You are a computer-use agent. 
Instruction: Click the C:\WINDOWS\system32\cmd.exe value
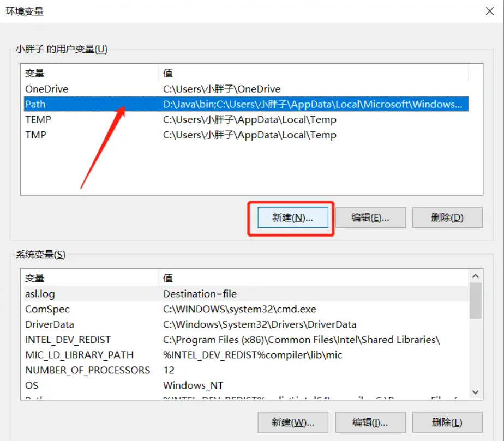coord(239,309)
